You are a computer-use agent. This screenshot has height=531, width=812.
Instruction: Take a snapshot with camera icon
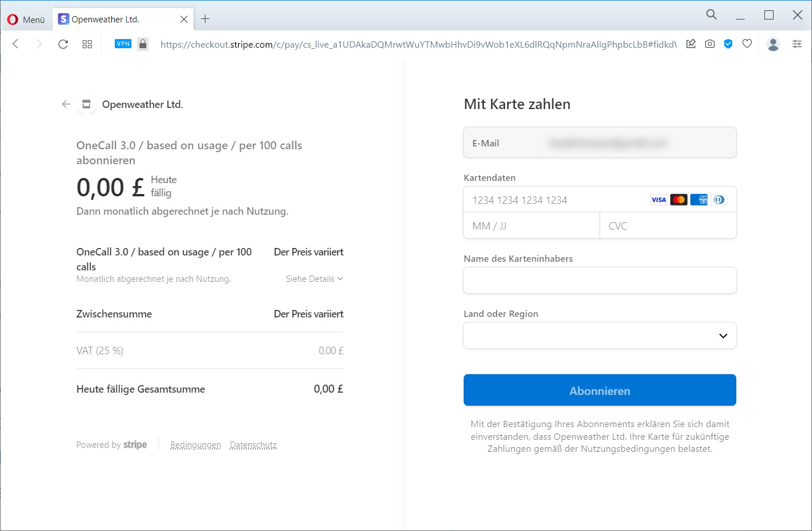click(x=710, y=44)
